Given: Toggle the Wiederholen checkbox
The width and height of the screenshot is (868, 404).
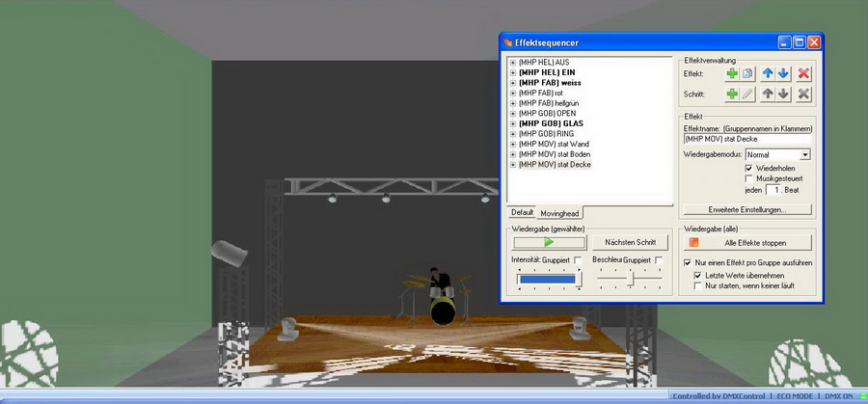Looking at the screenshot, I should 749,167.
